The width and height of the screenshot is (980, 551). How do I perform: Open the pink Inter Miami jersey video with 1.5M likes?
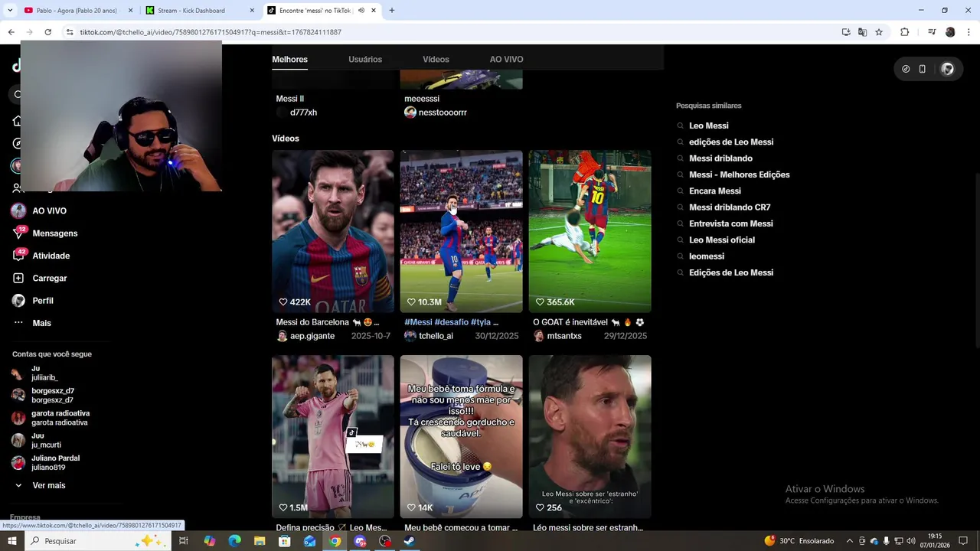(333, 436)
